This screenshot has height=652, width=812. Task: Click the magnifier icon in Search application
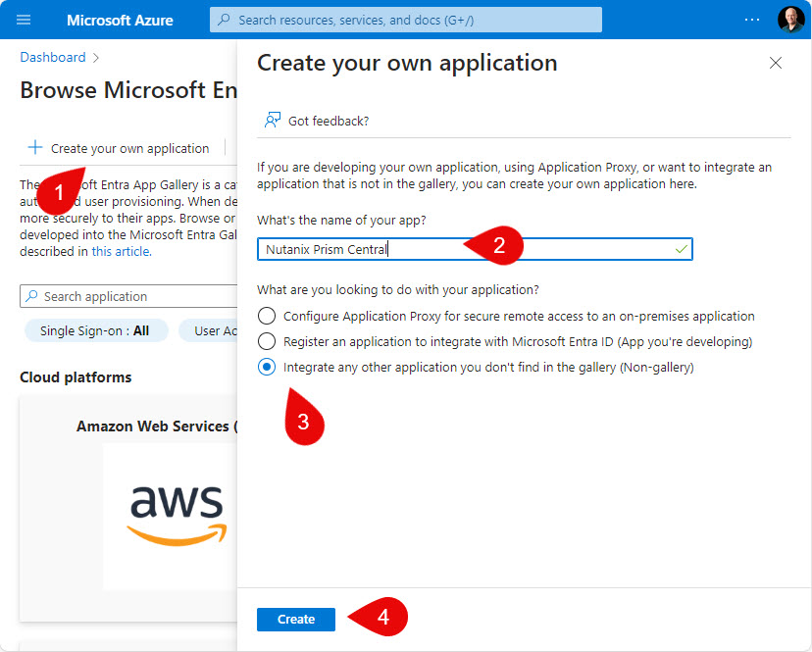[x=31, y=296]
